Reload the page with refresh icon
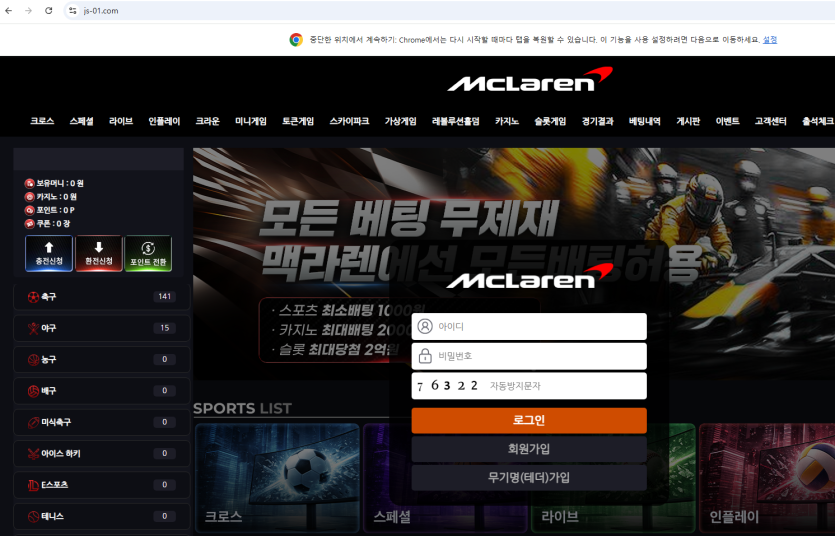Image resolution: width=835 pixels, height=536 pixels. [x=48, y=11]
